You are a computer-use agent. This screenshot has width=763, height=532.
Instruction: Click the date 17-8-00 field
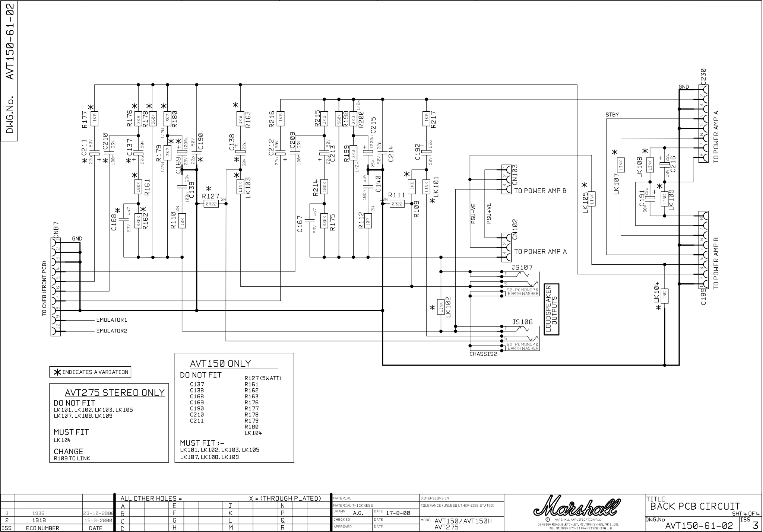click(x=398, y=513)
